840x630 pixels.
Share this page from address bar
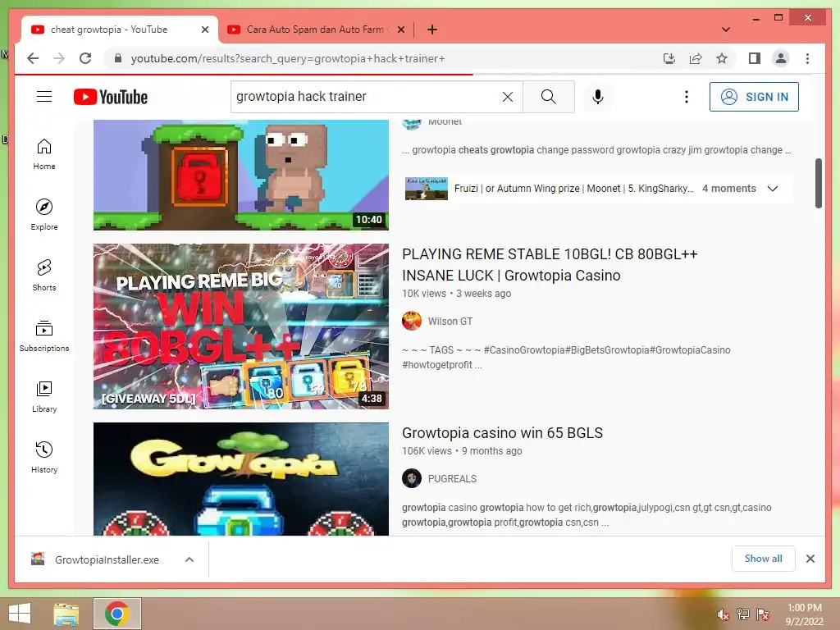(696, 58)
